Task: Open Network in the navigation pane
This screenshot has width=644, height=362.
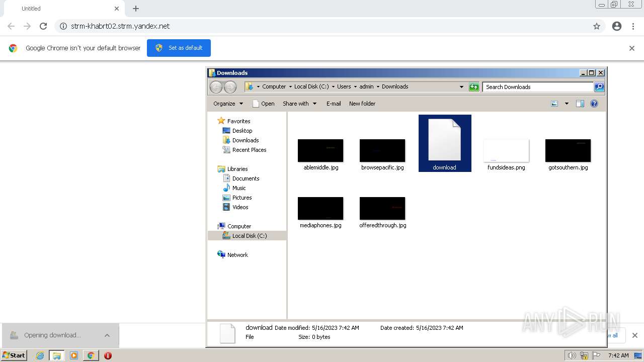Action: pos(237,255)
